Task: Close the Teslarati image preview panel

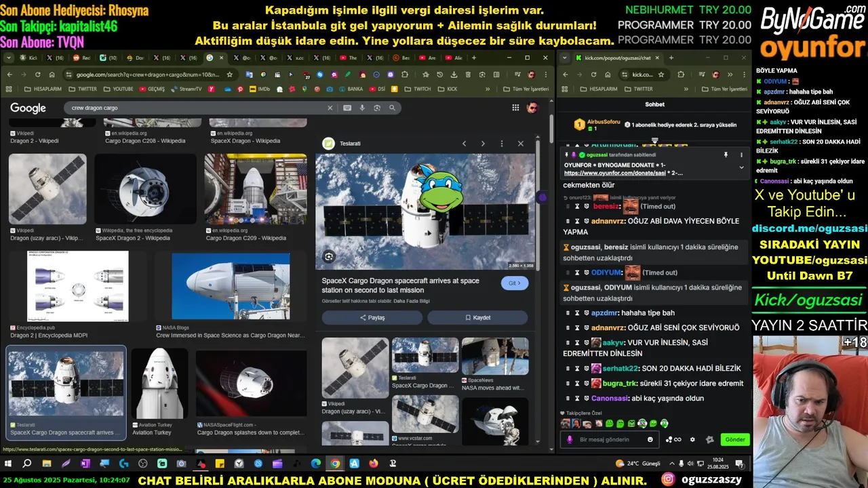Action: coord(521,144)
